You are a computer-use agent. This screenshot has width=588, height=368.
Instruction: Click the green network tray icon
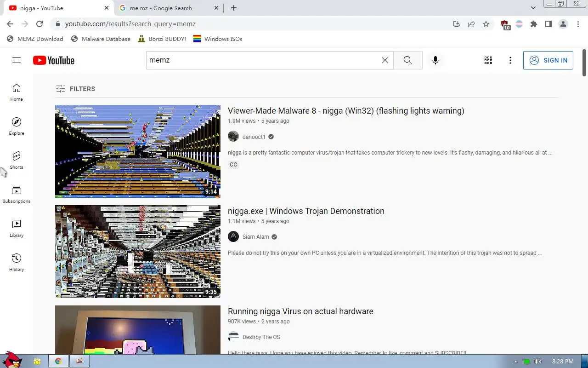point(527,362)
